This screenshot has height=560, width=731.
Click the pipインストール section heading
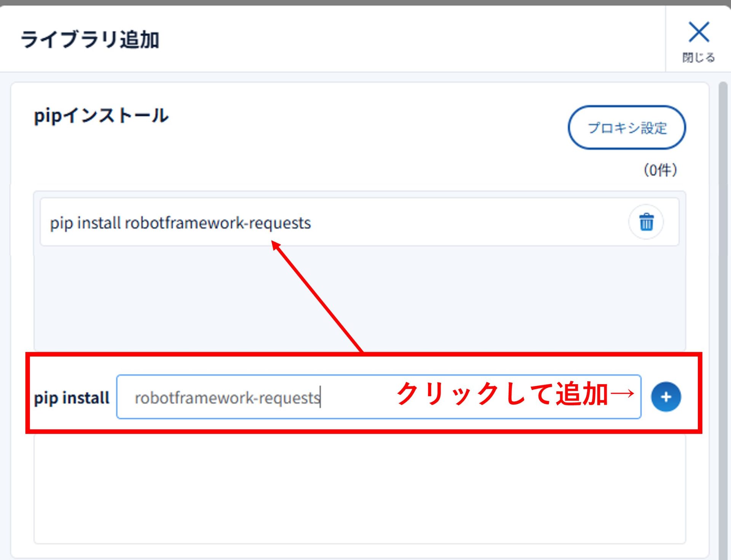[101, 116]
